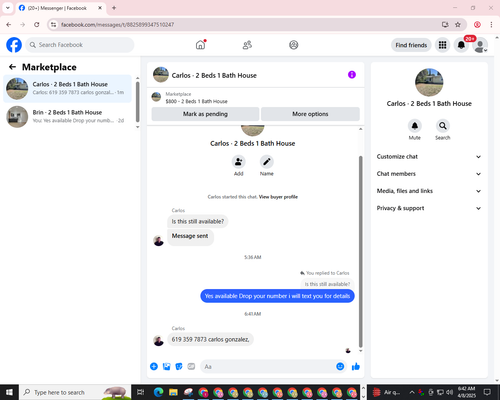Click the conversation list scrollbar

[x=138, y=102]
